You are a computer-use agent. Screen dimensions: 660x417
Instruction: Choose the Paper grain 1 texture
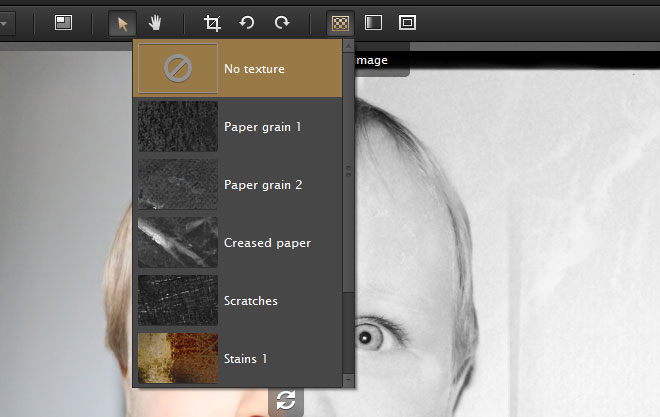click(238, 126)
